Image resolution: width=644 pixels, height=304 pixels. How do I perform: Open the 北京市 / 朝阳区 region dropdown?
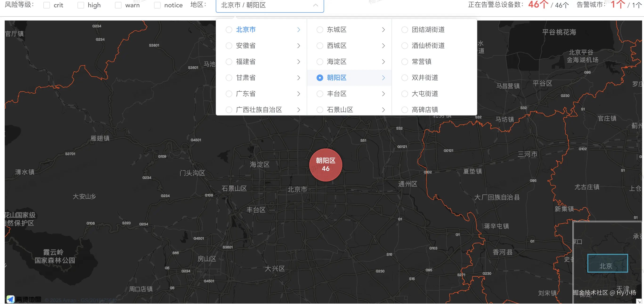click(x=265, y=5)
